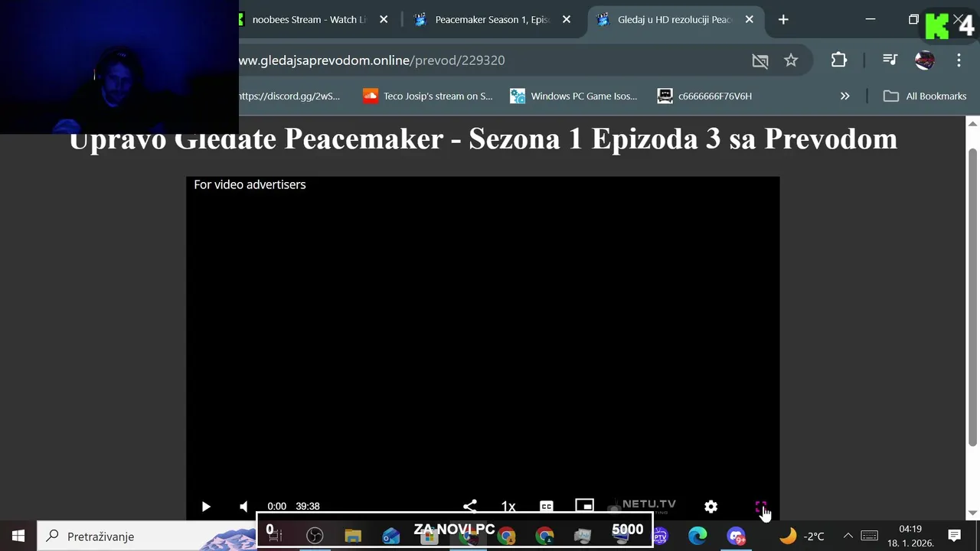Open the Chrome profile avatar

(x=925, y=60)
